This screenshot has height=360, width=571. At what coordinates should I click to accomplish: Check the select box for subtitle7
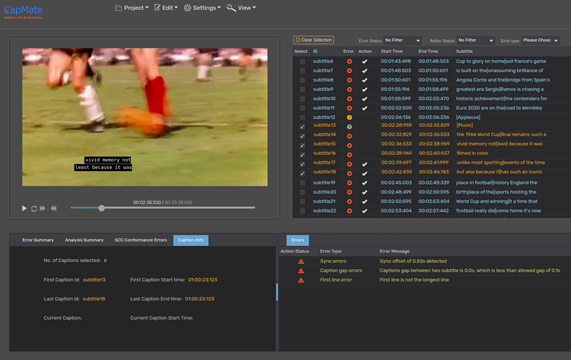click(302, 71)
